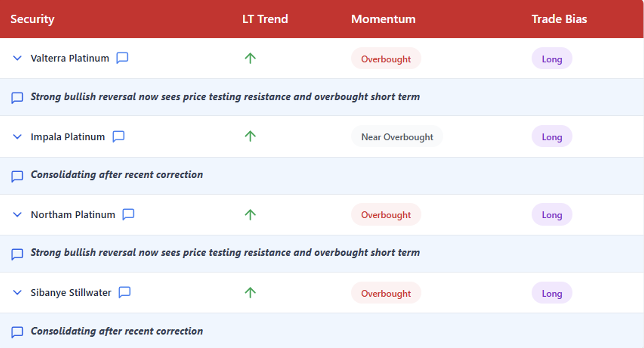The image size is (644, 348).
Task: Click comment icon beside Northam Platinum
Action: click(128, 214)
